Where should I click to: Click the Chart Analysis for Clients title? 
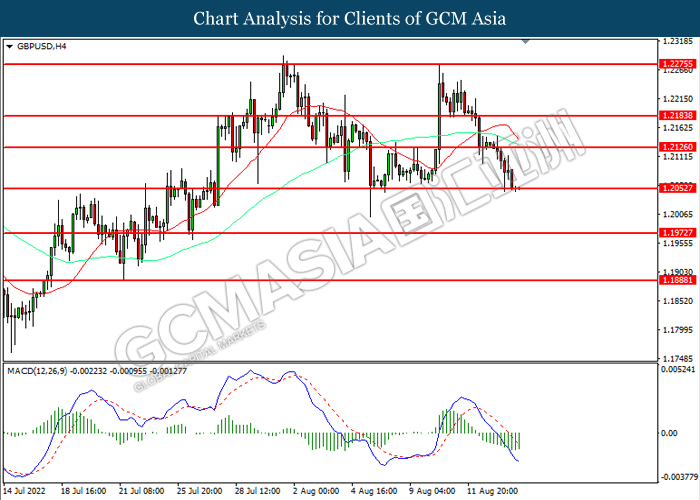click(x=350, y=18)
